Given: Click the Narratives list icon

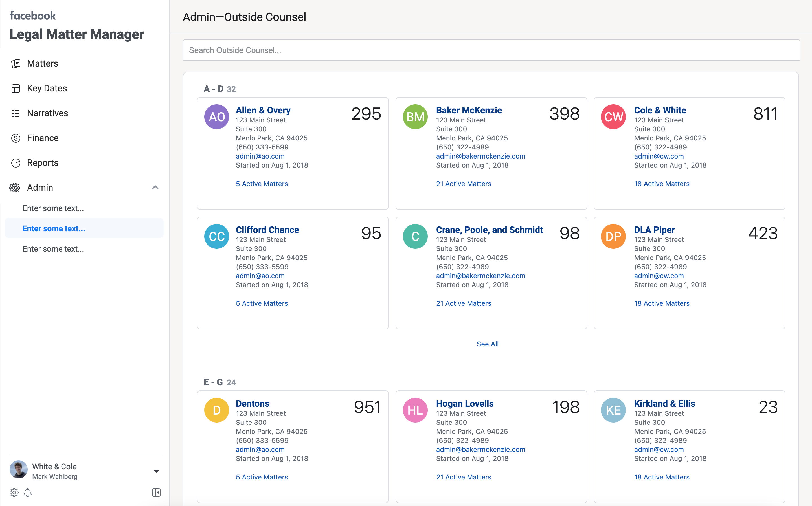Looking at the screenshot, I should tap(16, 113).
